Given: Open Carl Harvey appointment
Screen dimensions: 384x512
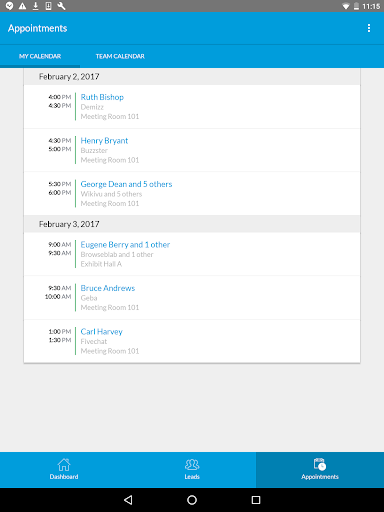Looking at the screenshot, I should [192, 341].
